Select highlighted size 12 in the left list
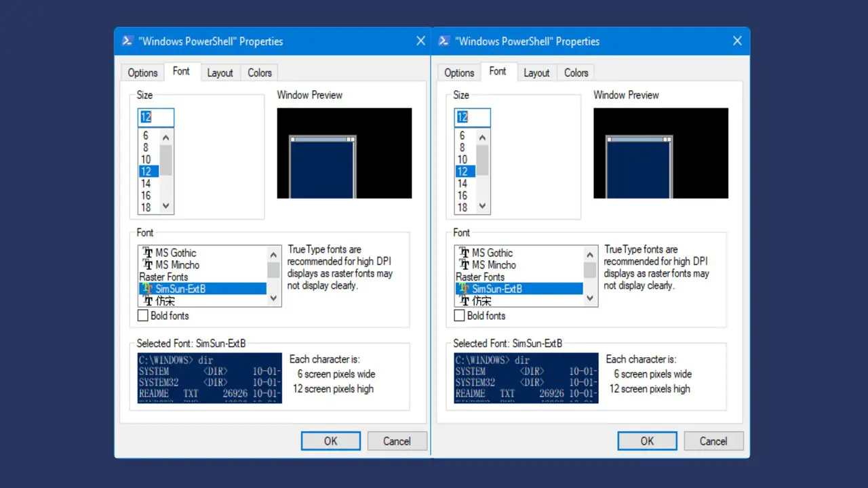The height and width of the screenshot is (488, 868). tap(149, 171)
